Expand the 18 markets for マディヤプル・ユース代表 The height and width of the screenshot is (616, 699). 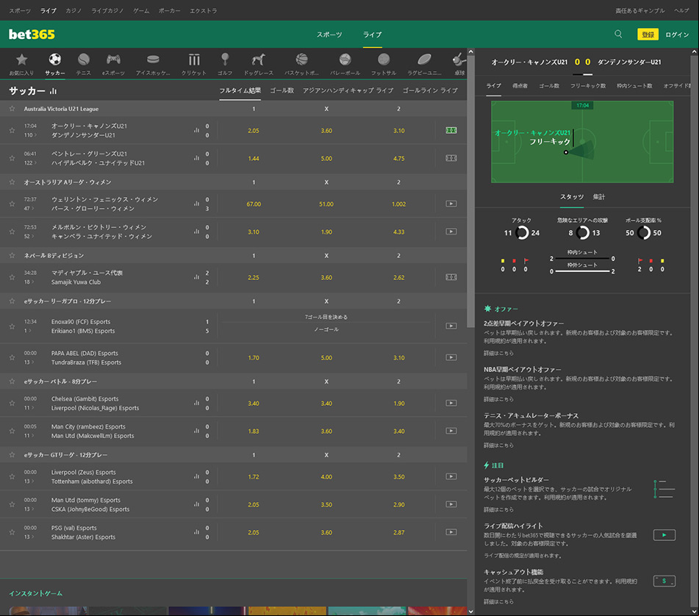pyautogui.click(x=29, y=282)
